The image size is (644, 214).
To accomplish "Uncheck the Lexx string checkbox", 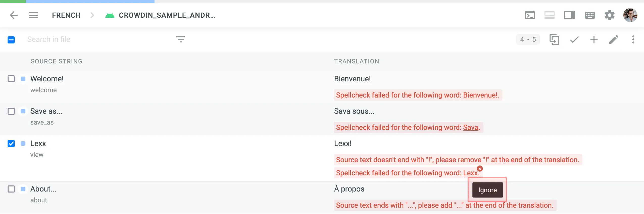I will click(11, 144).
